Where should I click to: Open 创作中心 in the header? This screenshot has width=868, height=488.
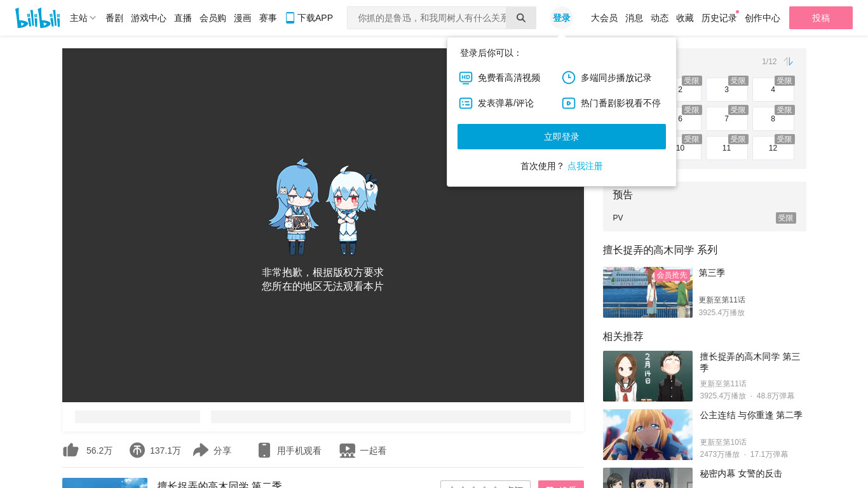click(763, 18)
